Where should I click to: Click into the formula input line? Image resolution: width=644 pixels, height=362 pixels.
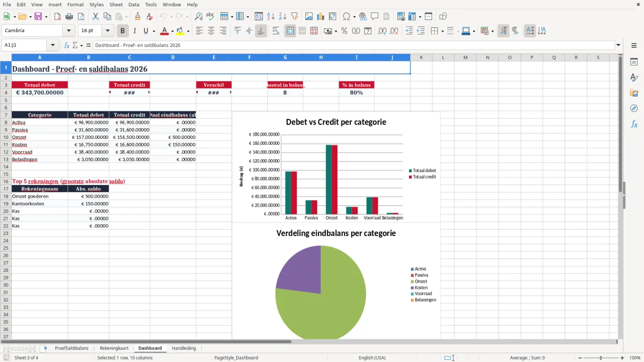point(353,45)
